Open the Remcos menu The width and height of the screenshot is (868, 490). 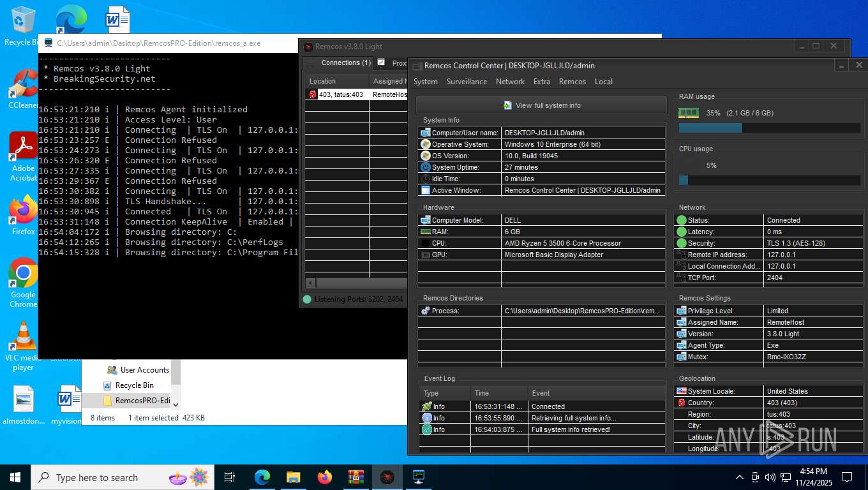[572, 82]
